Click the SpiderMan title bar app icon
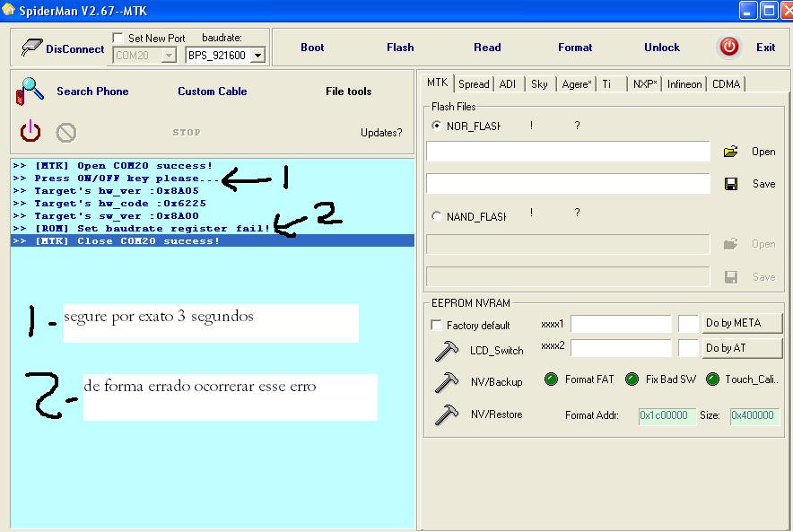The image size is (793, 532). (x=8, y=10)
